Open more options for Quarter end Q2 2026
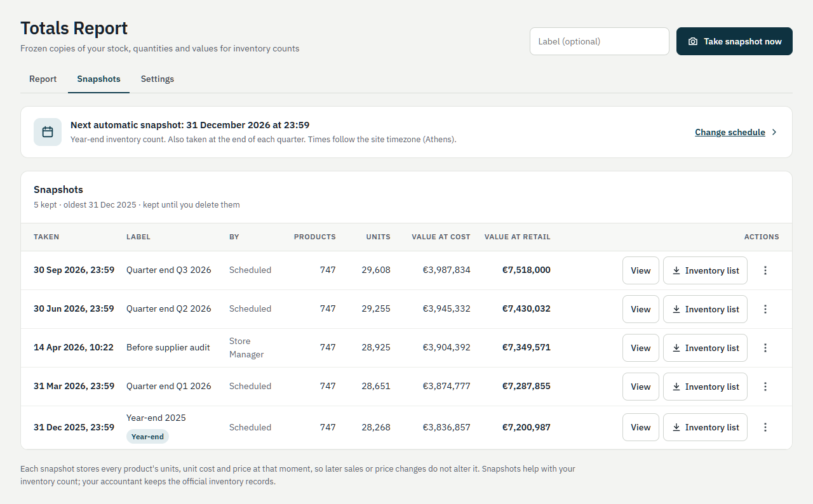Image resolution: width=813 pixels, height=504 pixels. click(765, 309)
